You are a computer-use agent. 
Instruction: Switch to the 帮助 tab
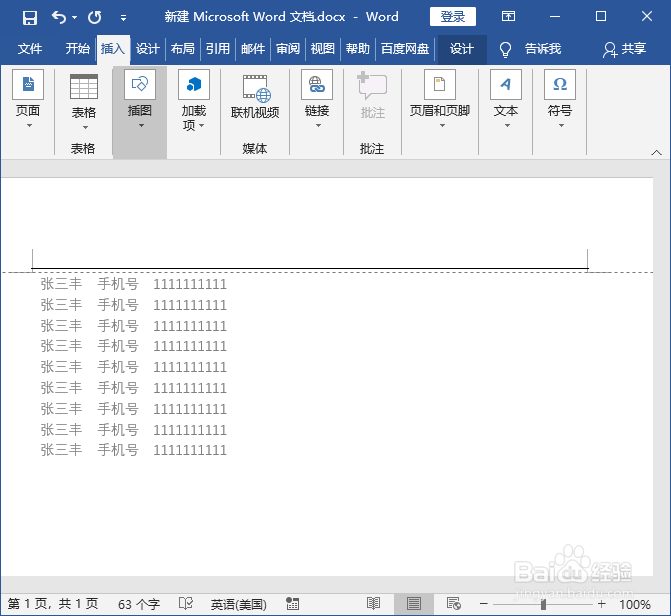358,49
